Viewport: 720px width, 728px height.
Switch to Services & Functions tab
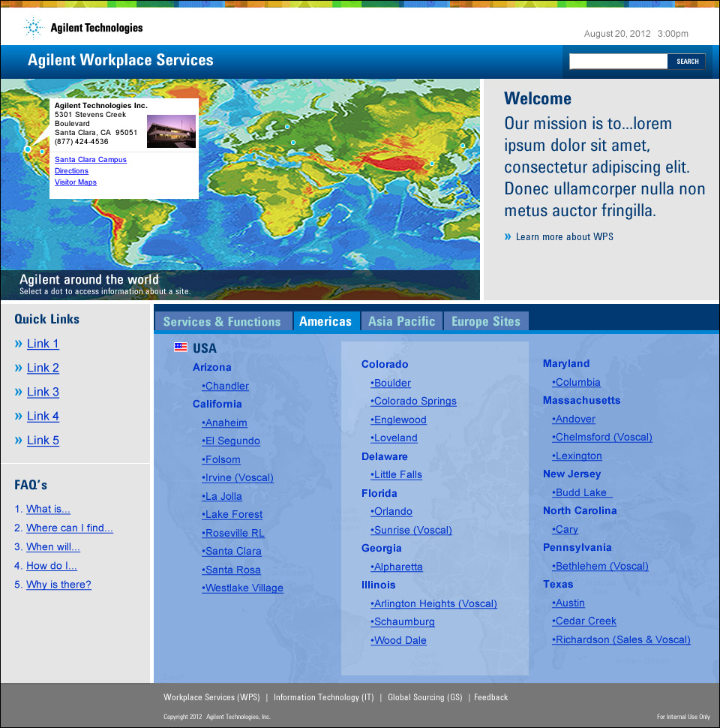coord(222,321)
